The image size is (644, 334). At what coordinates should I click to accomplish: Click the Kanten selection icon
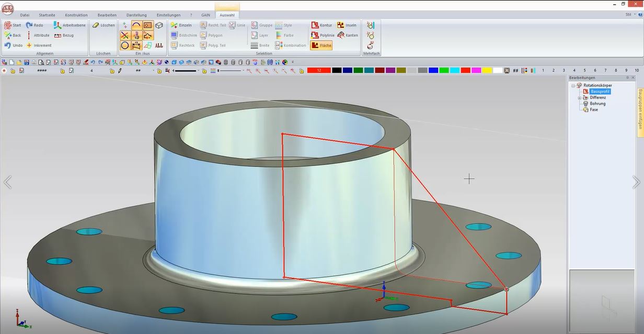click(x=341, y=35)
